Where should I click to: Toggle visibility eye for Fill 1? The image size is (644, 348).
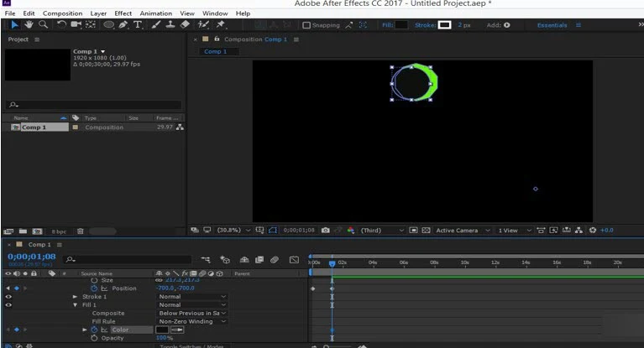click(x=8, y=305)
